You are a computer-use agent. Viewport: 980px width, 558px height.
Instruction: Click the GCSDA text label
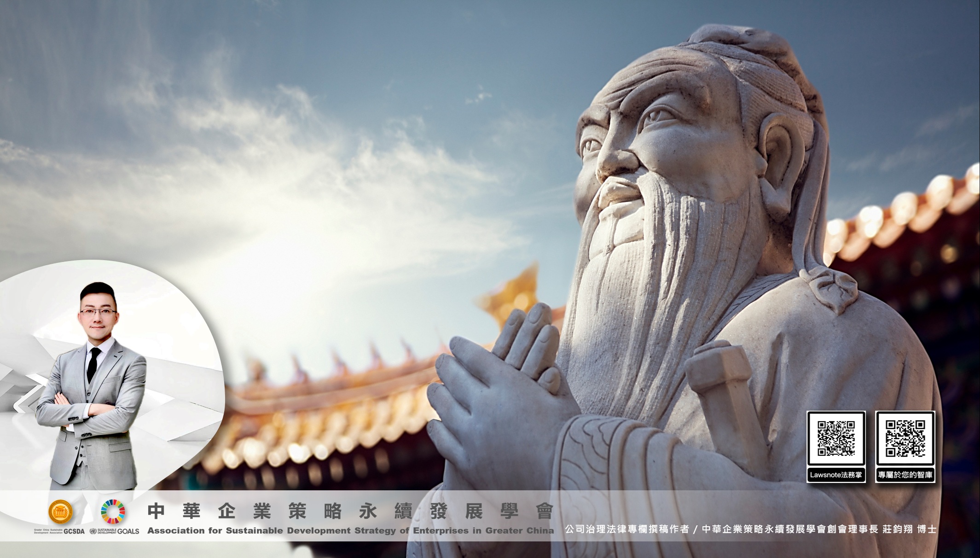click(x=75, y=531)
